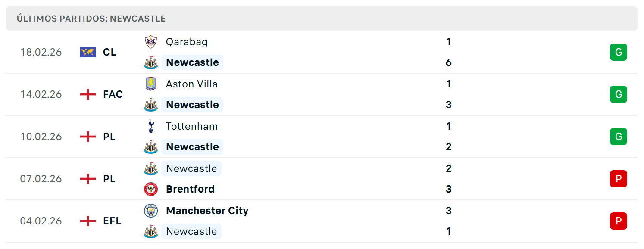
Task: Click the England flag next to FAC
Action: [88, 94]
